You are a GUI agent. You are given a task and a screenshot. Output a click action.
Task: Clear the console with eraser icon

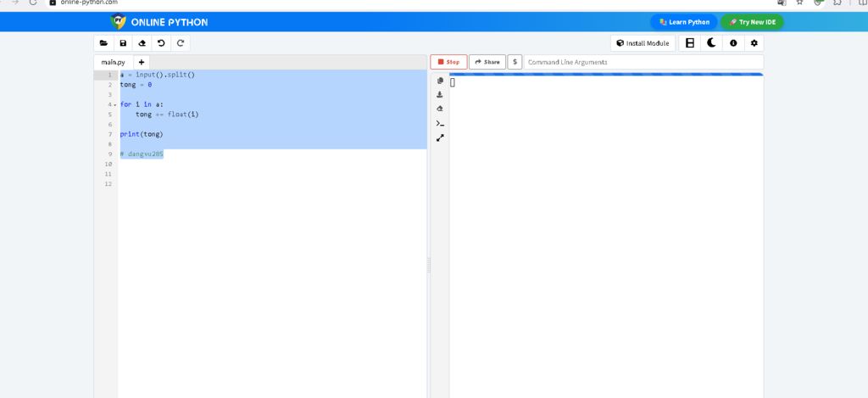point(440,109)
